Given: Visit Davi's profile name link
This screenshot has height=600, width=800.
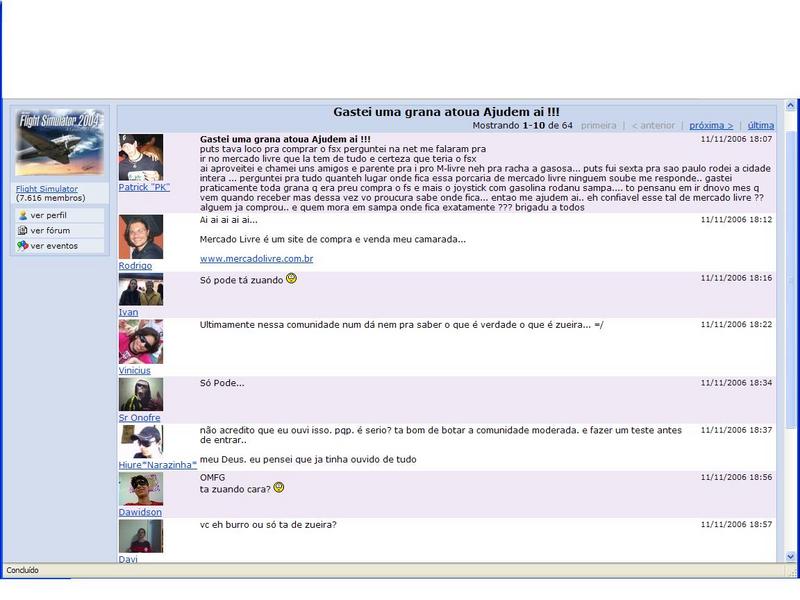Looking at the screenshot, I should point(128,559).
